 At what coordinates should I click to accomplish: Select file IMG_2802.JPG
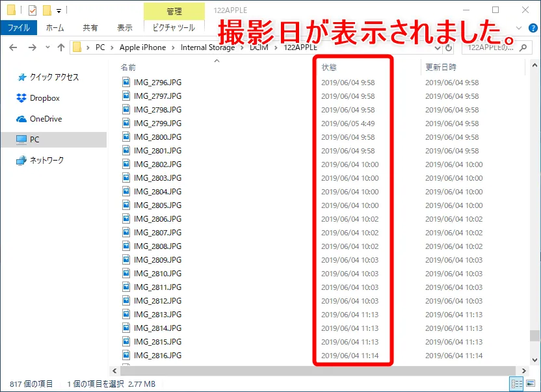click(157, 164)
